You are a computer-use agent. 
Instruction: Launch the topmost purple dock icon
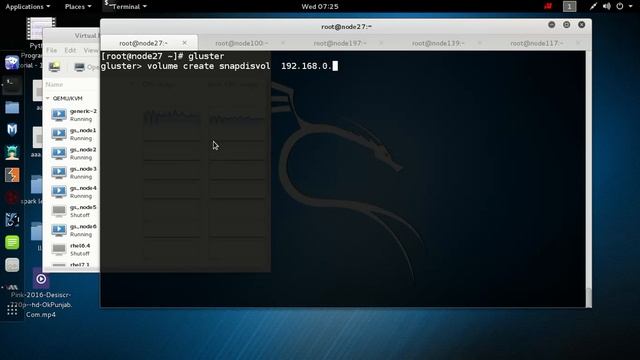click(12, 62)
